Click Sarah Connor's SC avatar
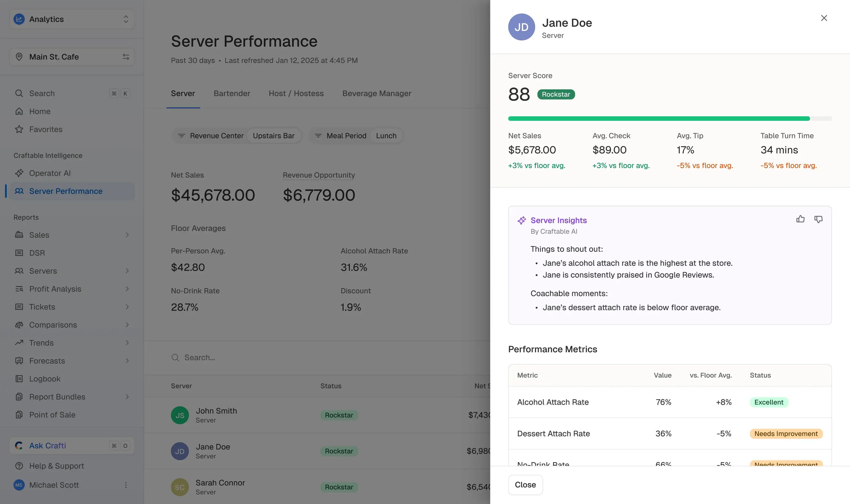Viewport: 850px width, 504px height. [180, 487]
